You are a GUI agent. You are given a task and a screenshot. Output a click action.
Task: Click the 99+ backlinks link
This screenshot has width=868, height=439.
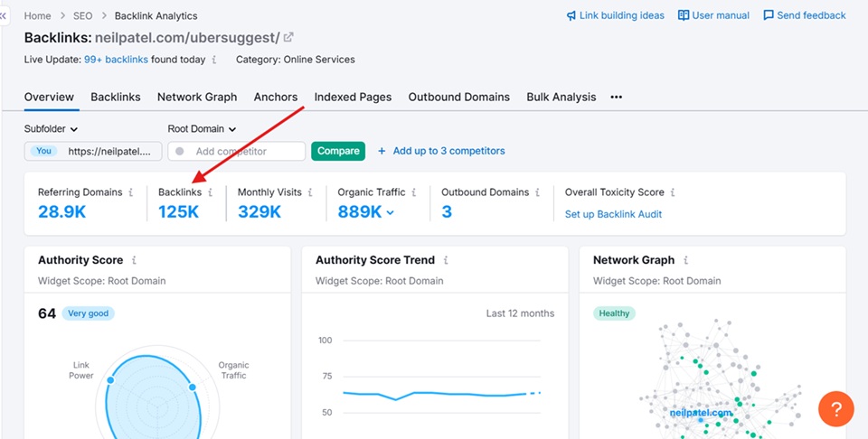tap(116, 60)
